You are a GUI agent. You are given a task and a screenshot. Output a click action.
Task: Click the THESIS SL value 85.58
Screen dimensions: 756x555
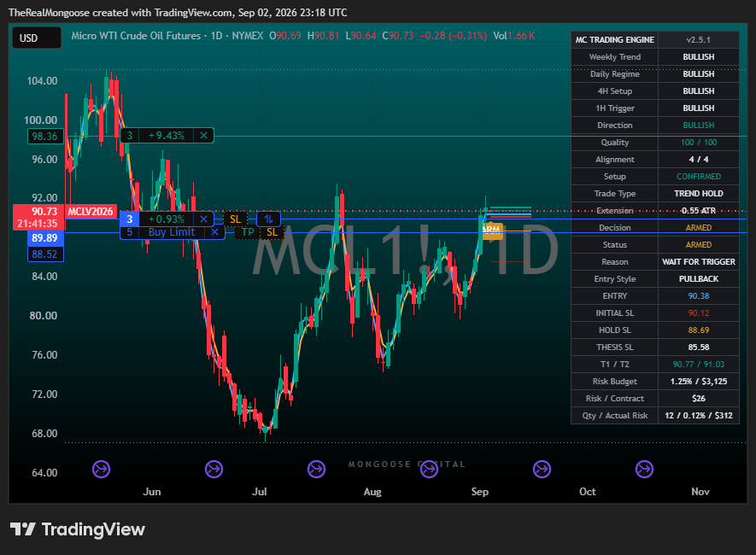click(x=698, y=348)
